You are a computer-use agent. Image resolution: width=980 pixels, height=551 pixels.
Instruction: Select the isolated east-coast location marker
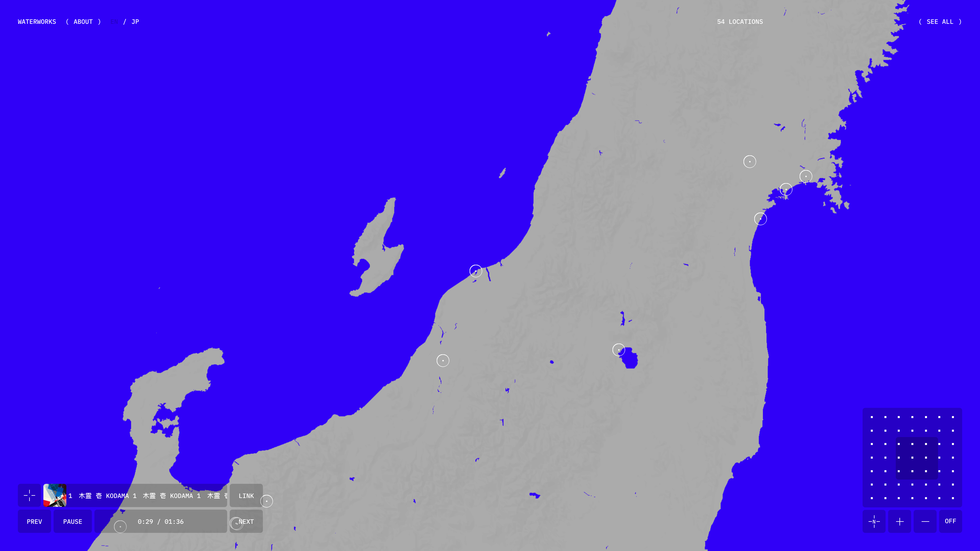click(x=760, y=219)
